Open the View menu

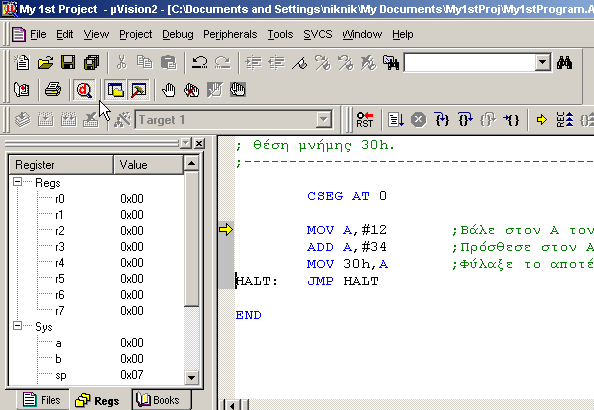coord(96,34)
